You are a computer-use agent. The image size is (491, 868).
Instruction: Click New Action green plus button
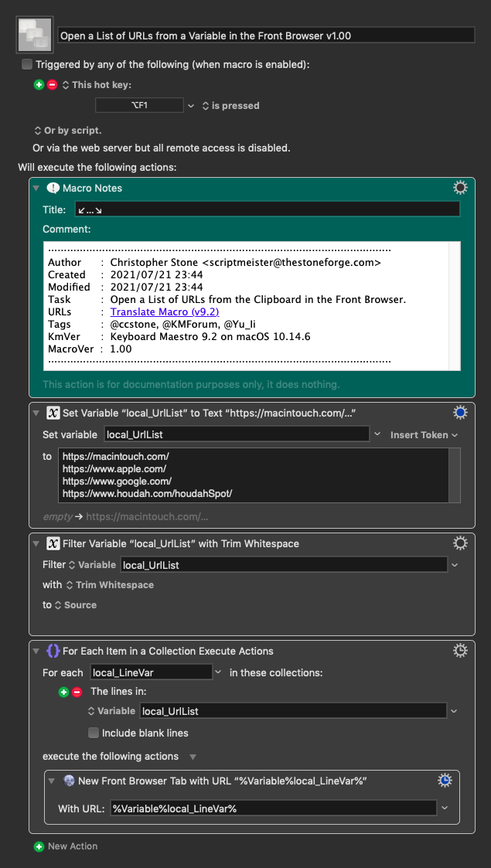tap(39, 846)
